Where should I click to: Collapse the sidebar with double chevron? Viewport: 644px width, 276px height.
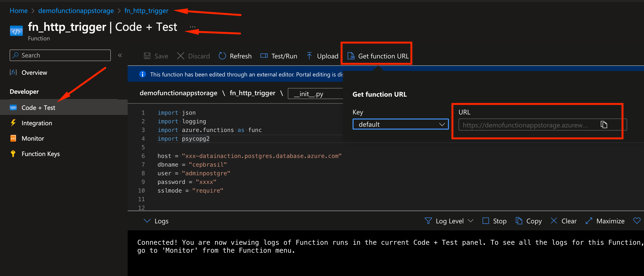120,55
